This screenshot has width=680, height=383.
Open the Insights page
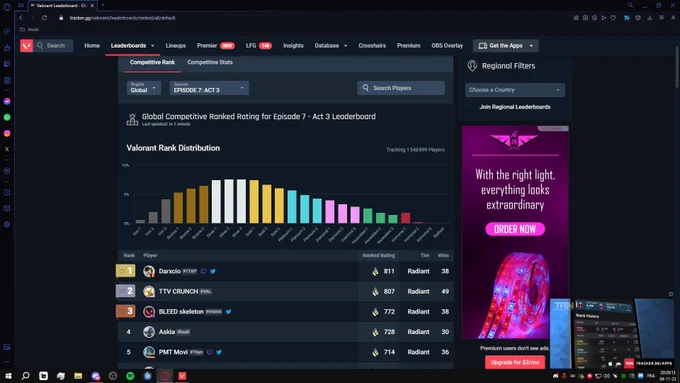(293, 46)
